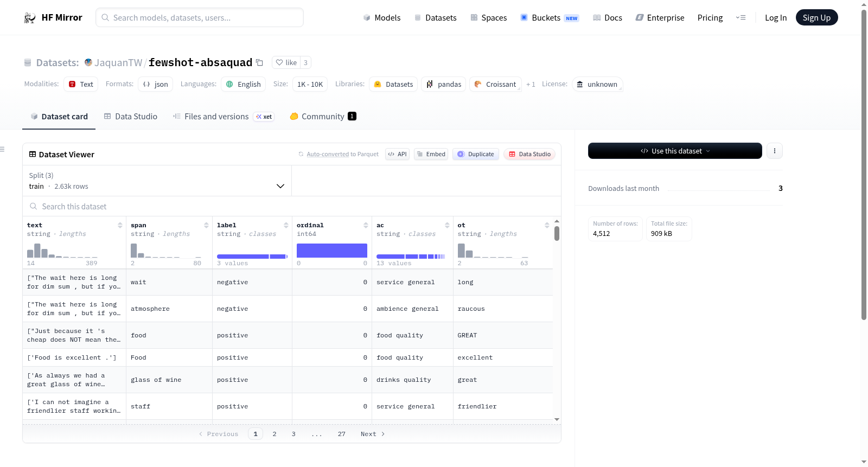Go to page 3 of rows
The height and width of the screenshot is (467, 868).
coord(293,434)
